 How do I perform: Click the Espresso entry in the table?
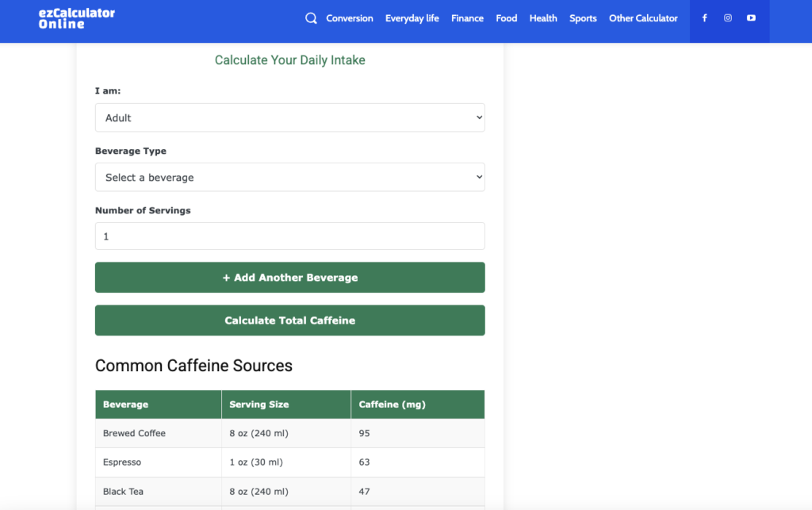[x=289, y=462]
